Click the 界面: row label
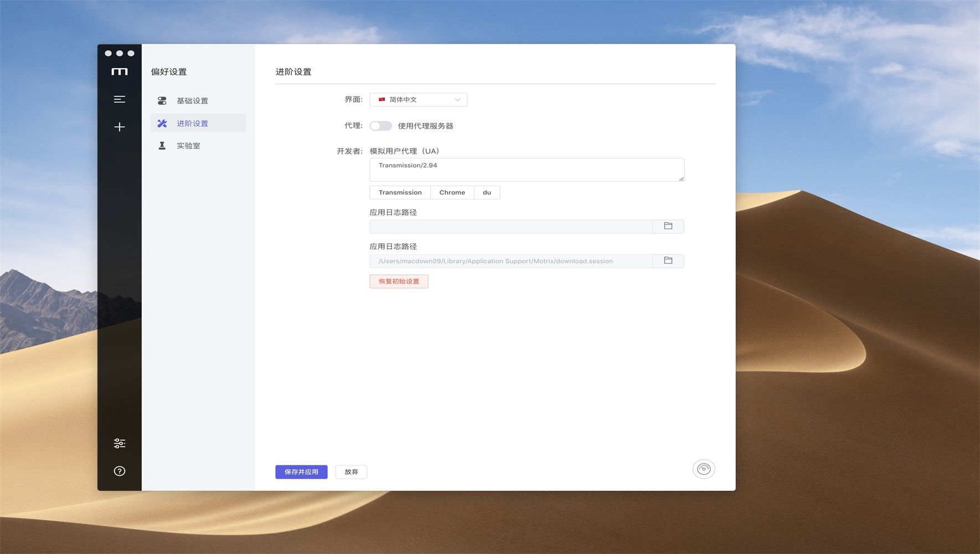This screenshot has width=980, height=554. click(x=354, y=100)
